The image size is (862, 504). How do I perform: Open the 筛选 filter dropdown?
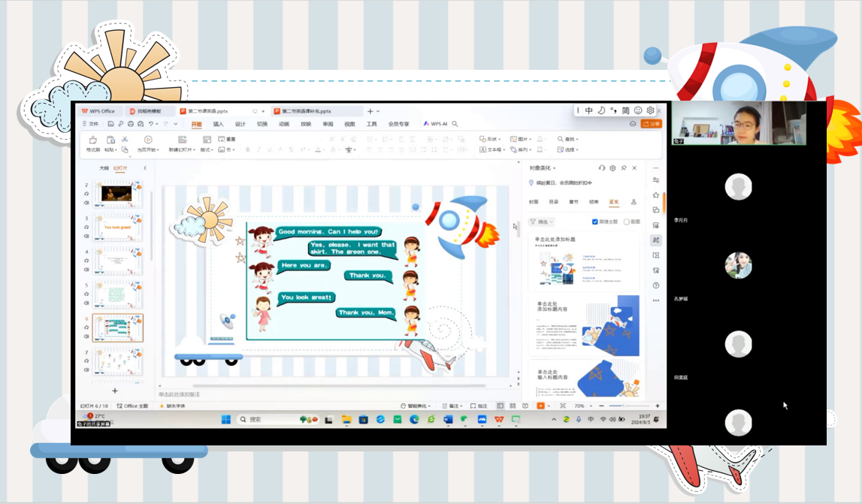coord(541,222)
